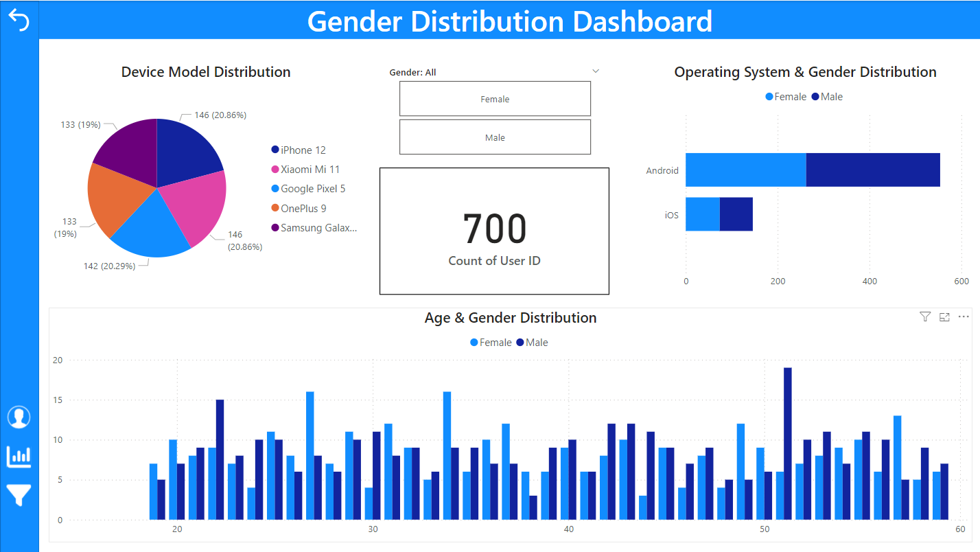Select Male in the Gender slicer

pyautogui.click(x=495, y=137)
